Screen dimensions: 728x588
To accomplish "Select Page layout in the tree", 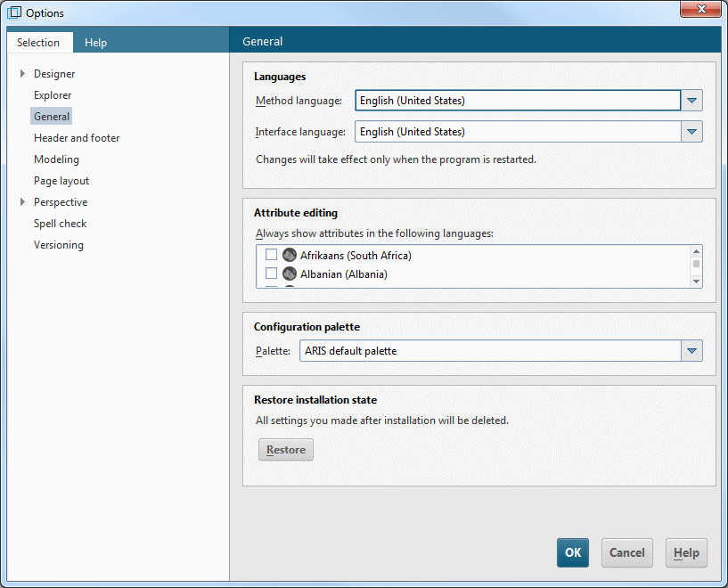I will pyautogui.click(x=61, y=181).
